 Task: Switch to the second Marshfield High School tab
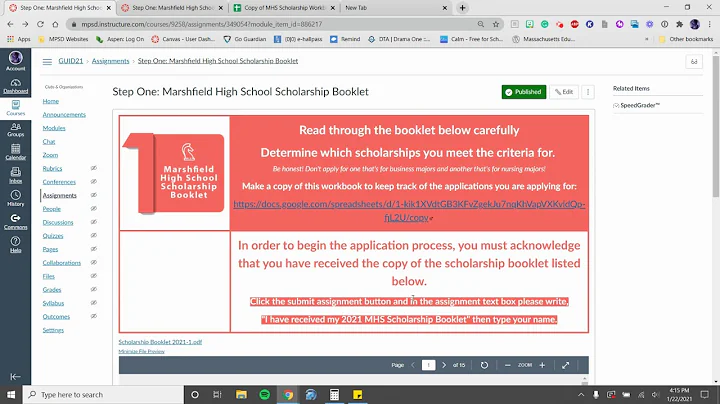click(172, 8)
